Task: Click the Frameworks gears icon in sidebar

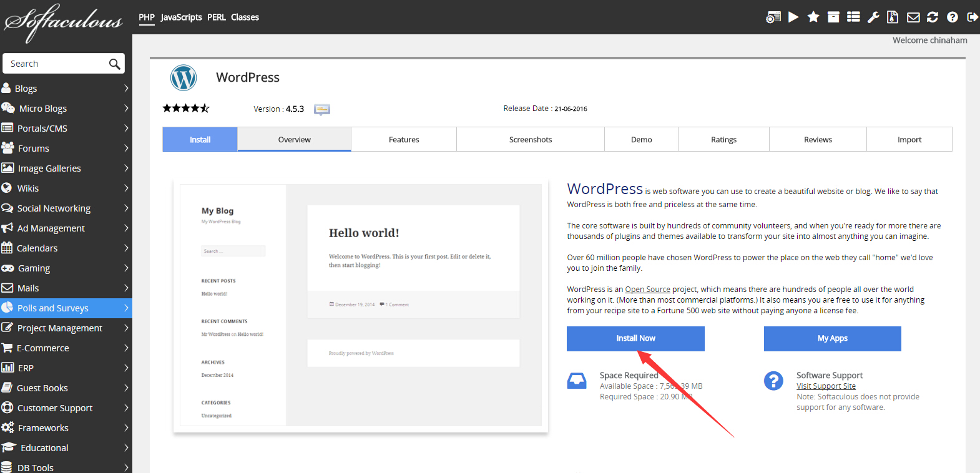Action: [x=7, y=427]
